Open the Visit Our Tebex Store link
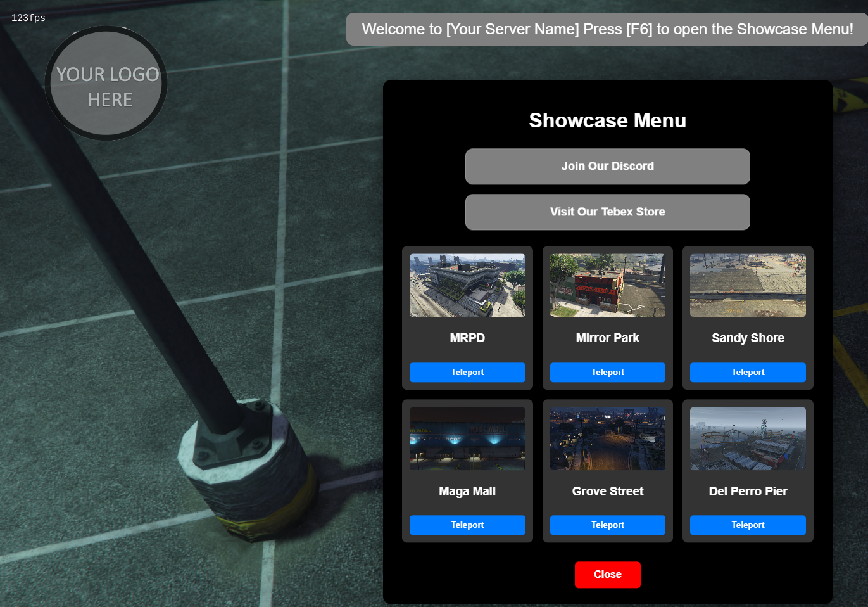868x607 pixels. pos(607,212)
